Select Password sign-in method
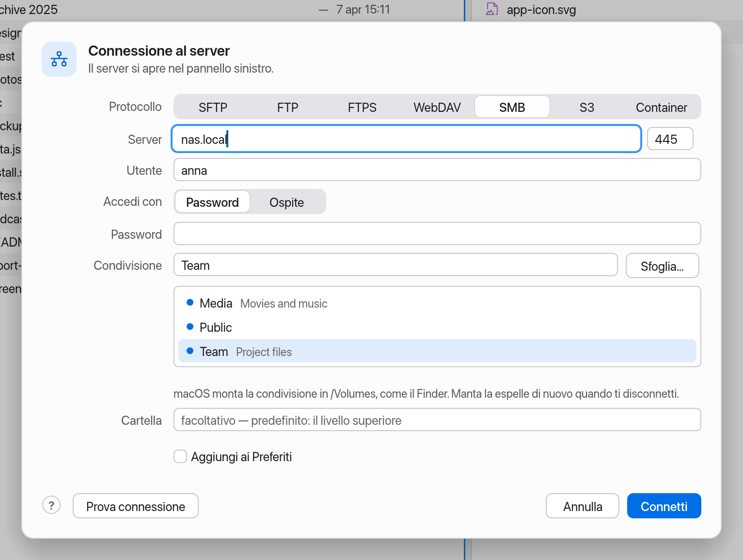Viewport: 743px width, 560px height. (212, 202)
